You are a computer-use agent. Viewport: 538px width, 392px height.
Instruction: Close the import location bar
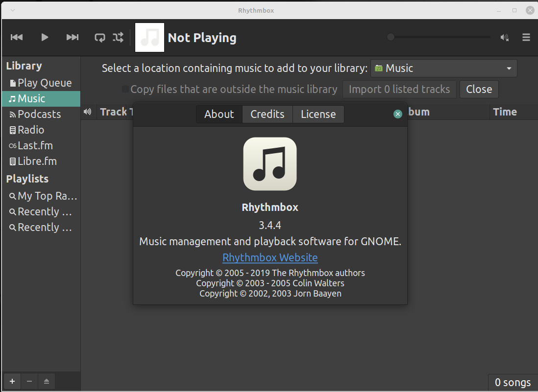[479, 90]
